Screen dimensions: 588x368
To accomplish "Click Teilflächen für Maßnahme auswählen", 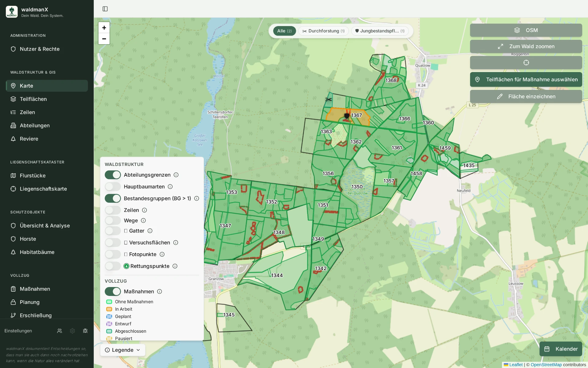I will tap(526, 79).
